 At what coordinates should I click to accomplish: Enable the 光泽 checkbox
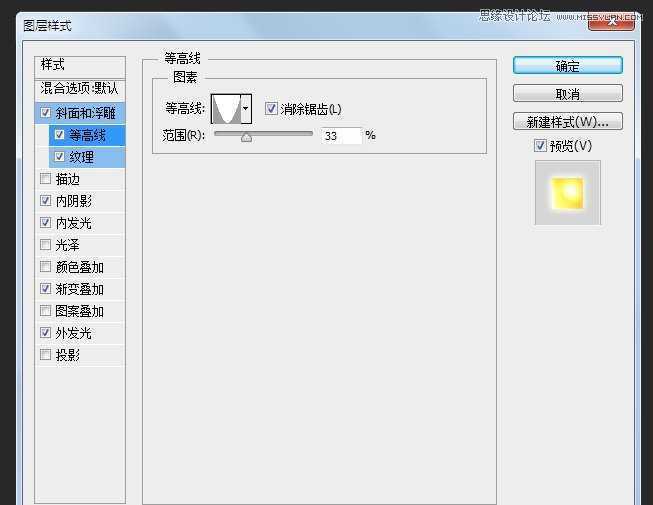pyautogui.click(x=45, y=245)
